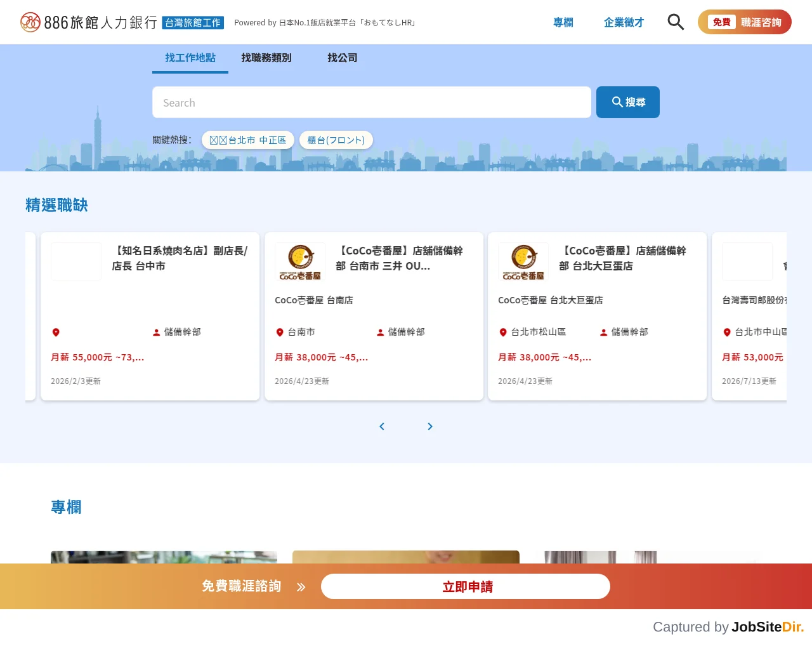The width and height of the screenshot is (812, 646).
Task: Click location pin on 副店長 台中市 card
Action: click(56, 333)
